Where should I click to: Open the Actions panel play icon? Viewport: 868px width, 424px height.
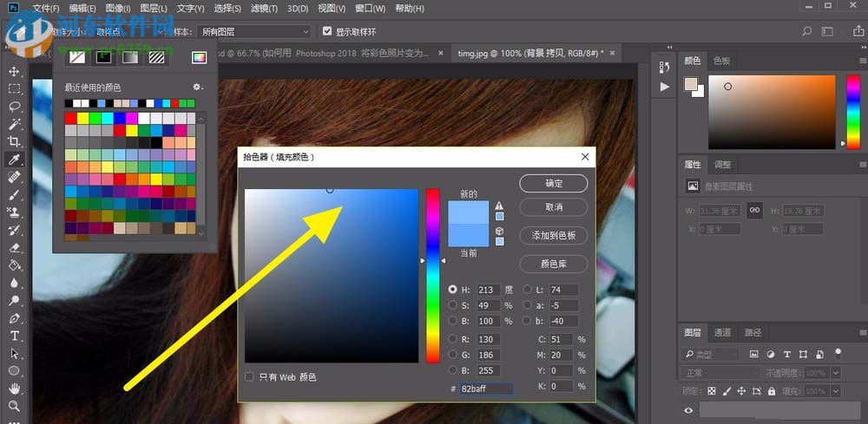point(664,87)
